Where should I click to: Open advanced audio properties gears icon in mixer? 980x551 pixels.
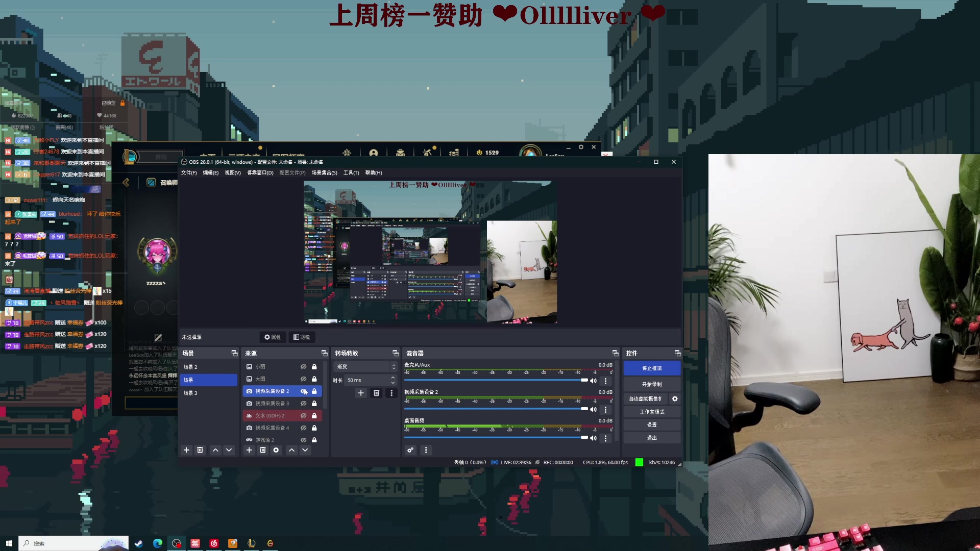click(x=410, y=450)
